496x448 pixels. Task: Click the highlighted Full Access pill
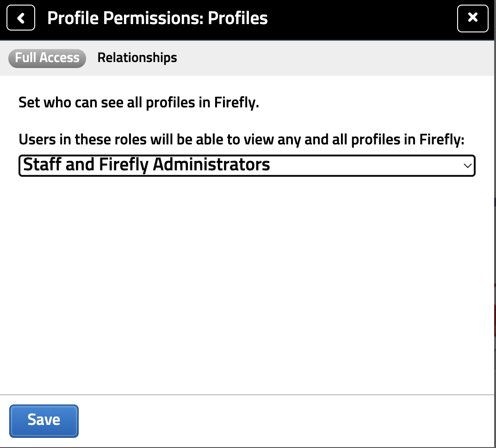(x=47, y=58)
